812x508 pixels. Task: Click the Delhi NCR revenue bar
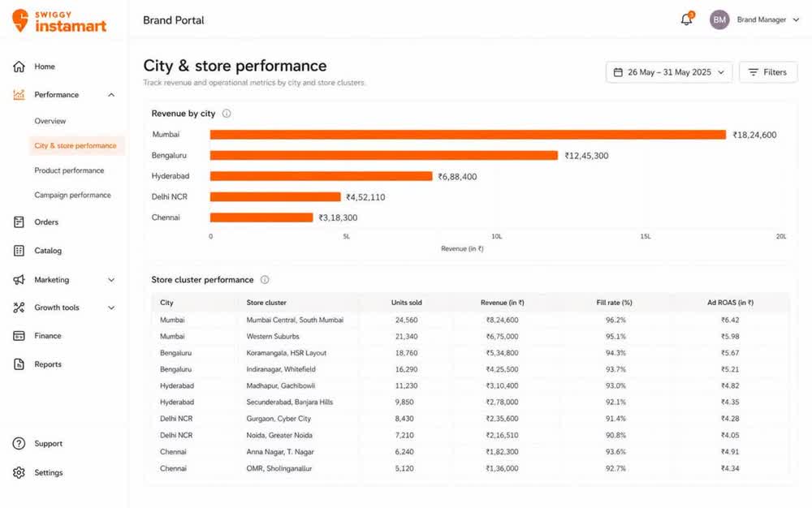coord(275,196)
